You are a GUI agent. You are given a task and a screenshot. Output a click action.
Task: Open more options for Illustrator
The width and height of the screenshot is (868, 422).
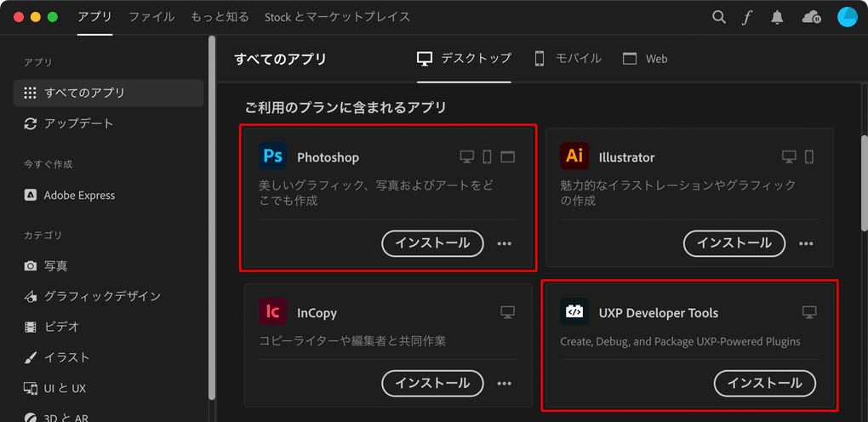pos(806,243)
